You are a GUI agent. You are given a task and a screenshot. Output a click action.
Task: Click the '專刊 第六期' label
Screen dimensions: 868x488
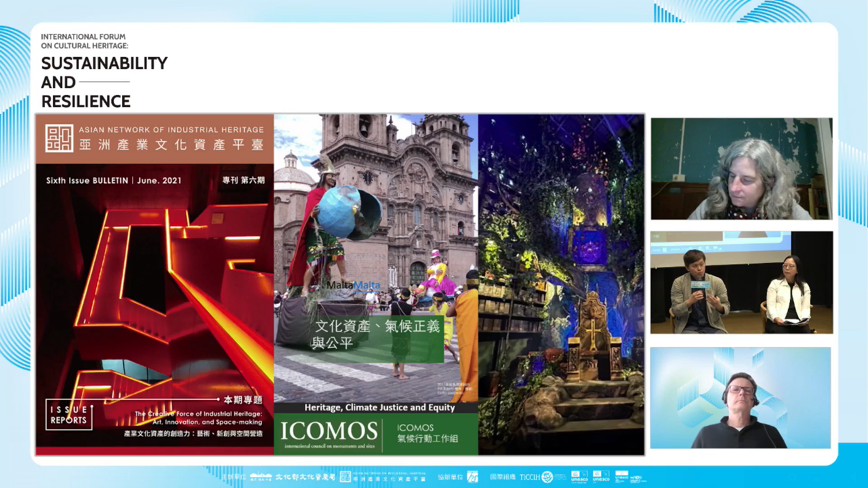[x=243, y=180]
